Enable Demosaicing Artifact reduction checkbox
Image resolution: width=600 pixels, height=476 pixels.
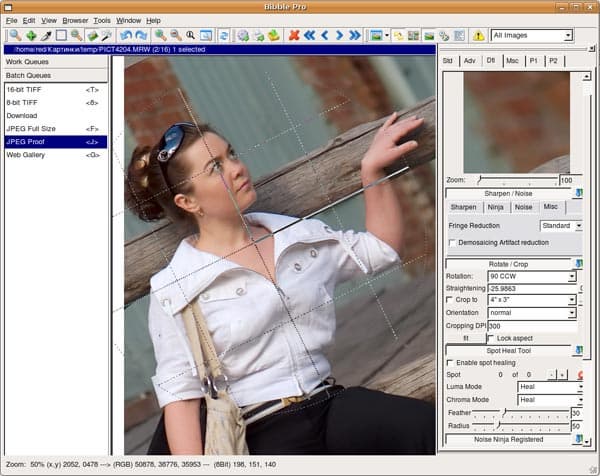[x=453, y=242]
